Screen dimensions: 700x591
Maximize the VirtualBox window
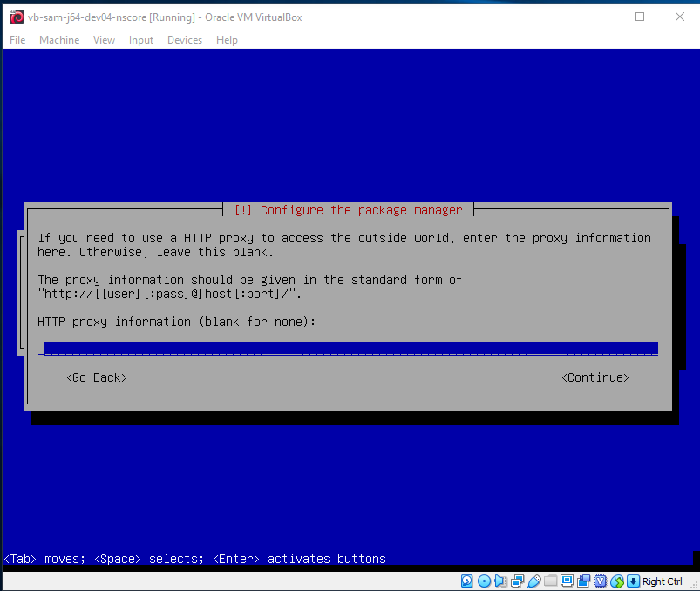click(640, 17)
